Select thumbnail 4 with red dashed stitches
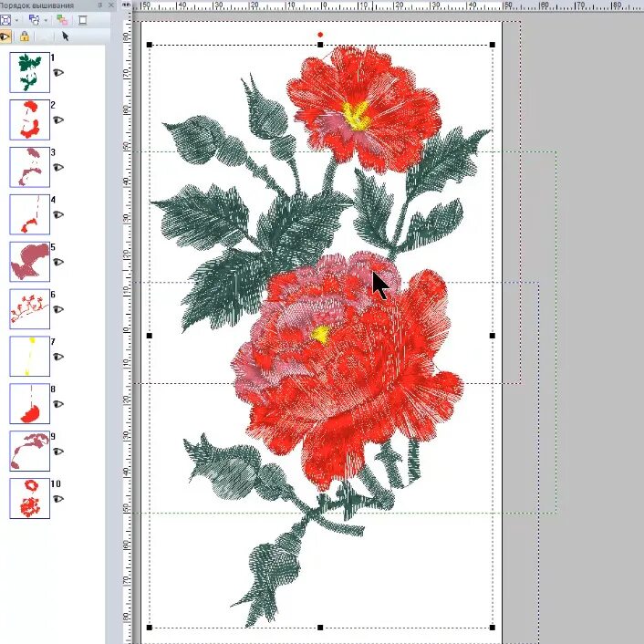Image resolution: width=644 pixels, height=644 pixels. coord(29,214)
